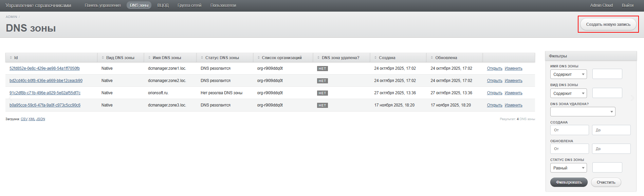Open record 52fd852e-0e8c-429e-ae98-54a1ff7050fb
Image resolution: width=644 pixels, height=196 pixels.
point(44,68)
